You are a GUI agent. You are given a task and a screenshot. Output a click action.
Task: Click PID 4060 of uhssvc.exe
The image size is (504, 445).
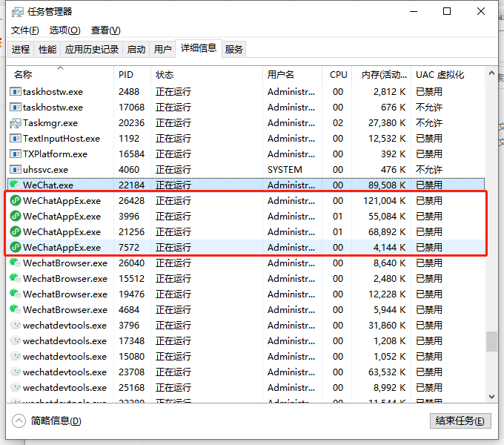click(129, 169)
